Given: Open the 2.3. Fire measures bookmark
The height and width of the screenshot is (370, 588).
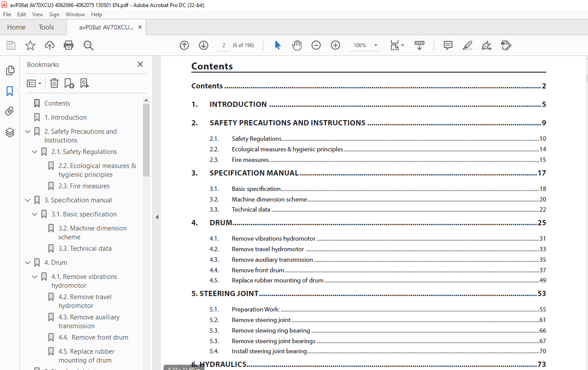Looking at the screenshot, I should [84, 186].
